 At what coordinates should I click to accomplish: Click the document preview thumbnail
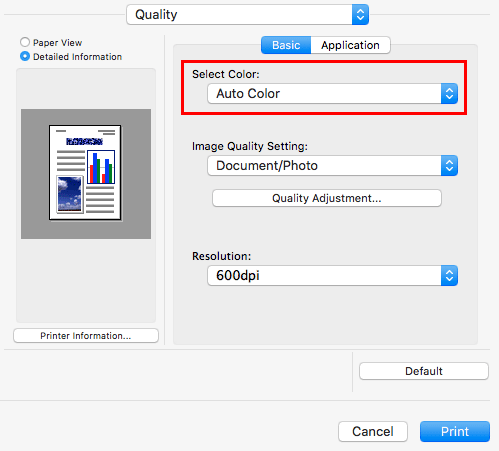[x=85, y=173]
